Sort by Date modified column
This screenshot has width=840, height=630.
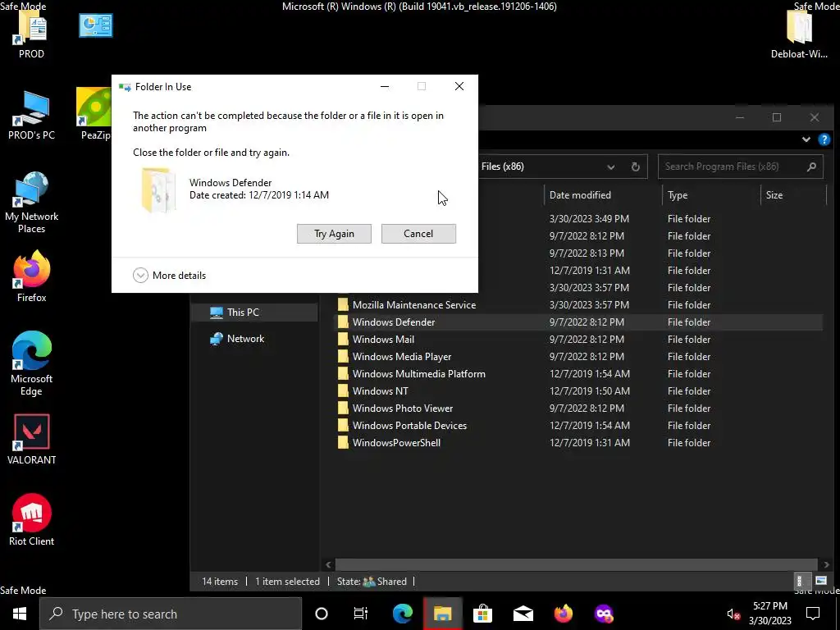click(580, 195)
